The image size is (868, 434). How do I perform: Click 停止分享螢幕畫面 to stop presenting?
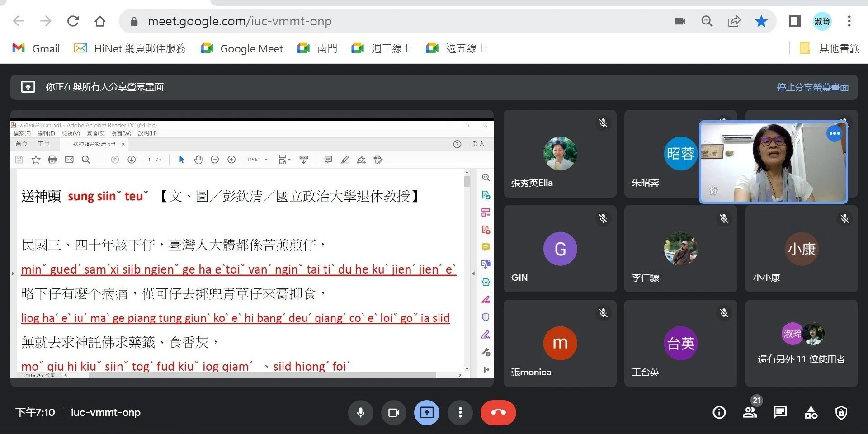tap(812, 87)
